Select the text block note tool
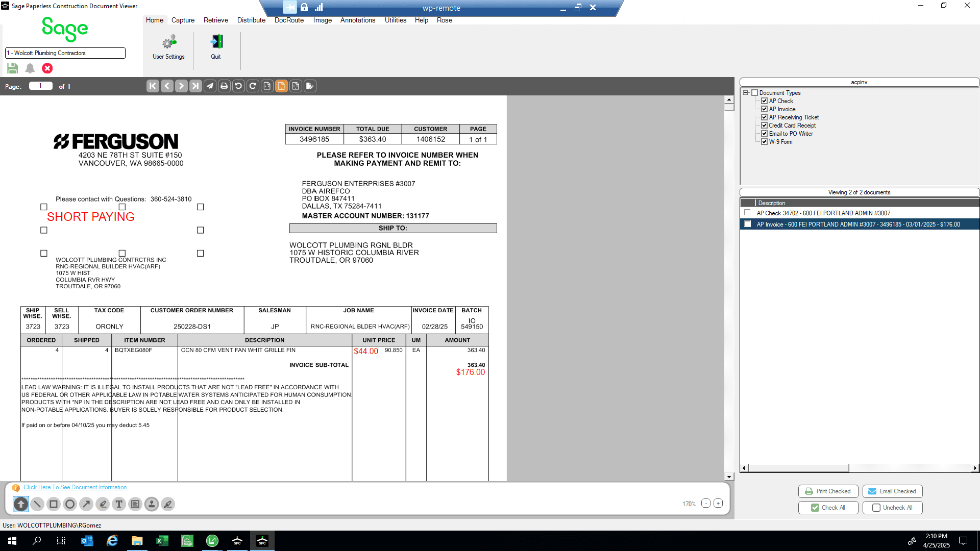 tap(135, 504)
